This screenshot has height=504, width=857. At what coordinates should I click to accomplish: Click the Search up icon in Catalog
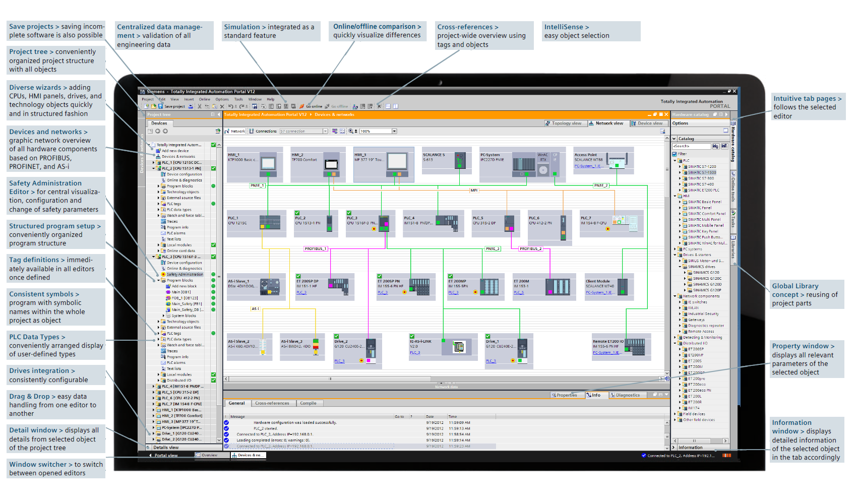[x=724, y=146]
